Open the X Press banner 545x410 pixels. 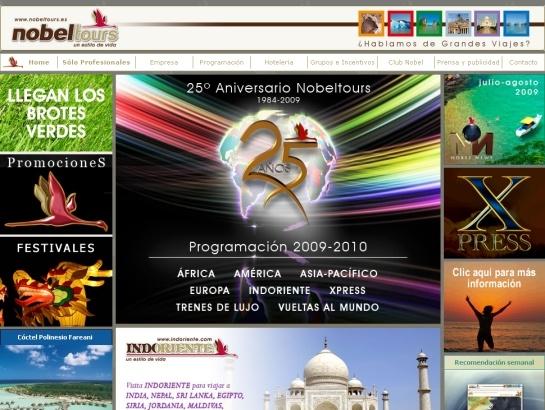click(x=494, y=213)
